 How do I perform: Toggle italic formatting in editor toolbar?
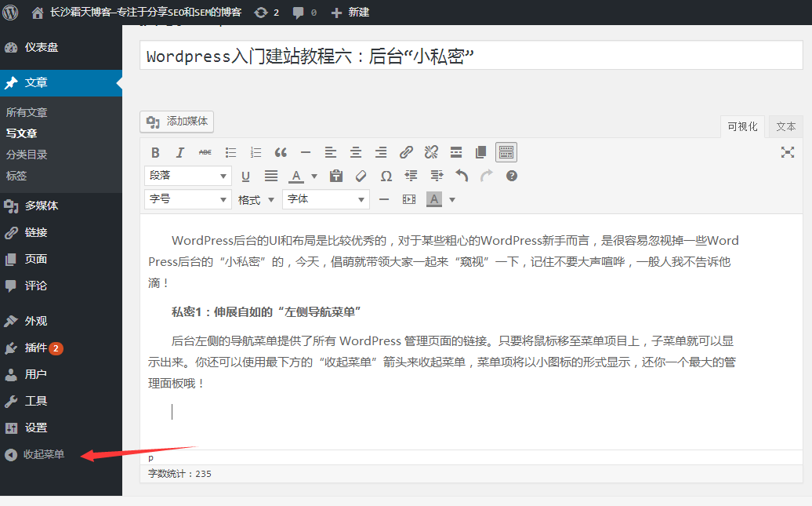(179, 152)
